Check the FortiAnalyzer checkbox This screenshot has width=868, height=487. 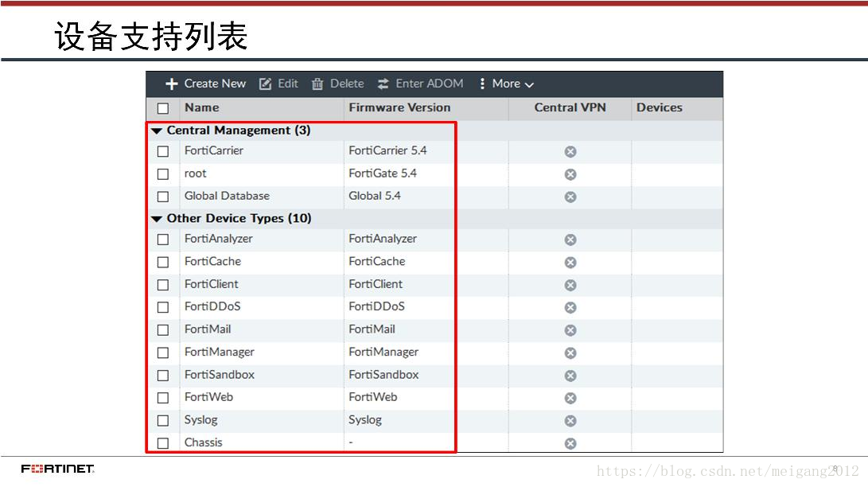[163, 240]
